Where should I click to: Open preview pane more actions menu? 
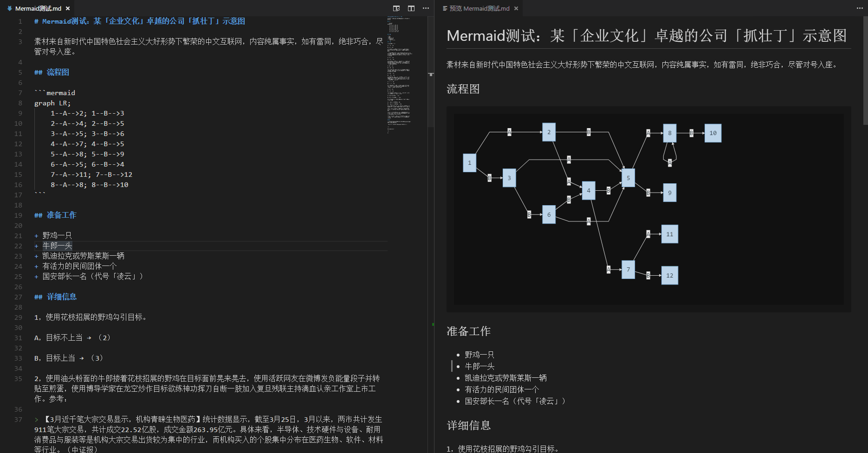tap(860, 8)
